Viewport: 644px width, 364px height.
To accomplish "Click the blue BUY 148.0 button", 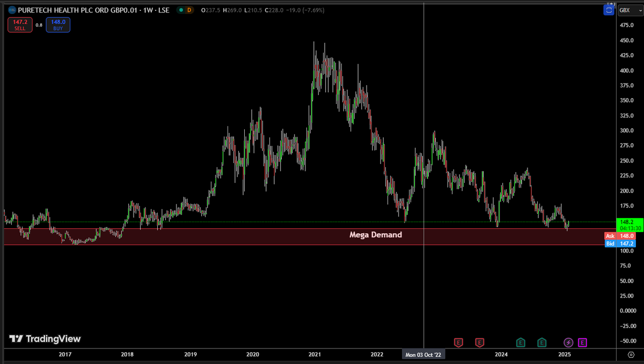I will click(x=57, y=25).
